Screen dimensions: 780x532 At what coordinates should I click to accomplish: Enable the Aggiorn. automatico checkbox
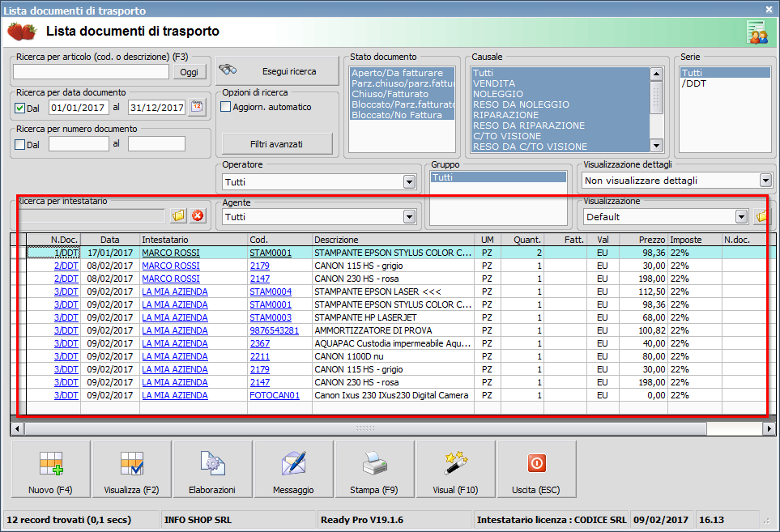click(226, 107)
